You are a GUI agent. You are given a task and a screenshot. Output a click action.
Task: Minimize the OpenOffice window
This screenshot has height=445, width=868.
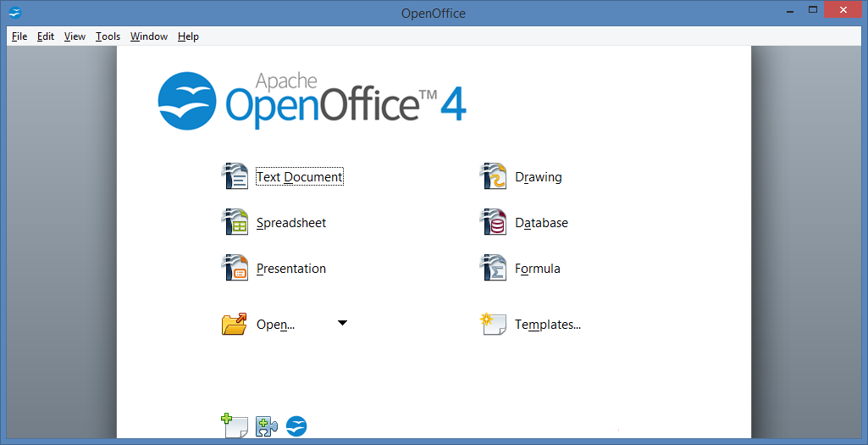[x=789, y=10]
